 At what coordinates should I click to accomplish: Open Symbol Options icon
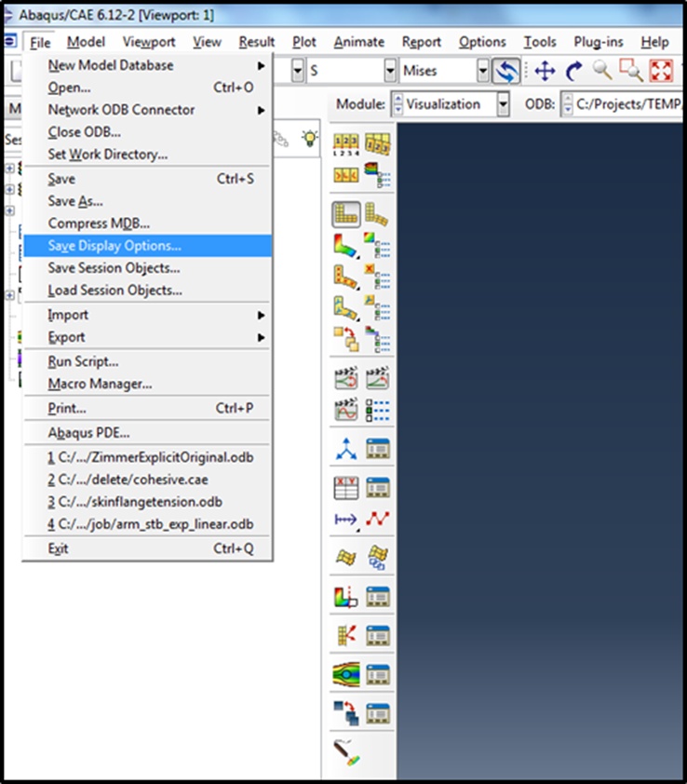click(378, 277)
